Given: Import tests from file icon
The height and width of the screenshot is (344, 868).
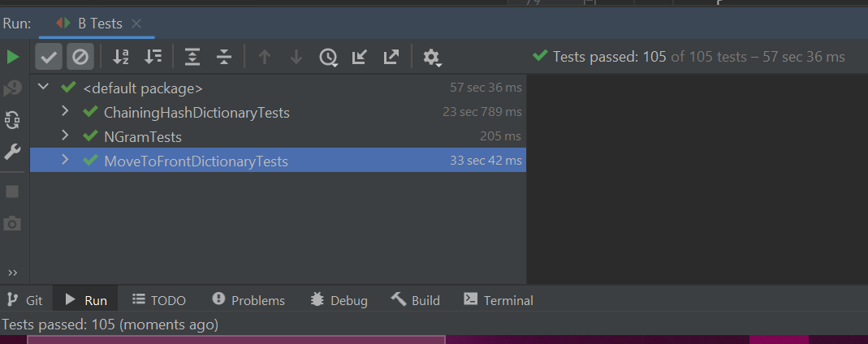Looking at the screenshot, I should coord(360,57).
